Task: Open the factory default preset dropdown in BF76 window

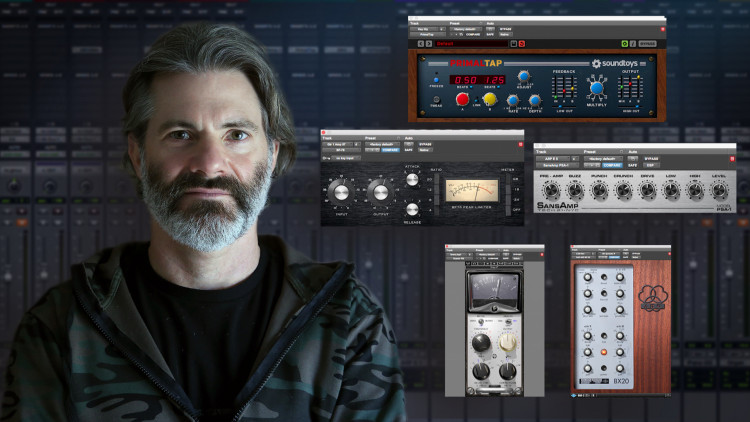Action: pyautogui.click(x=382, y=144)
